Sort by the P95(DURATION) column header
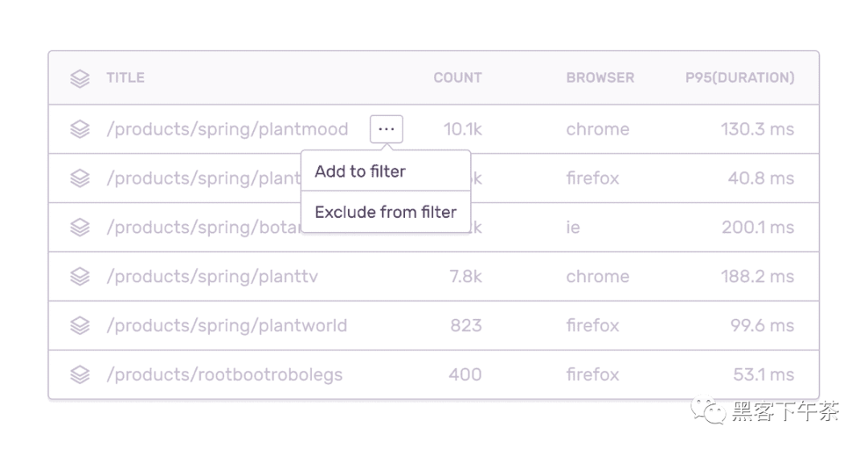This screenshot has height=450, width=868. [x=739, y=77]
